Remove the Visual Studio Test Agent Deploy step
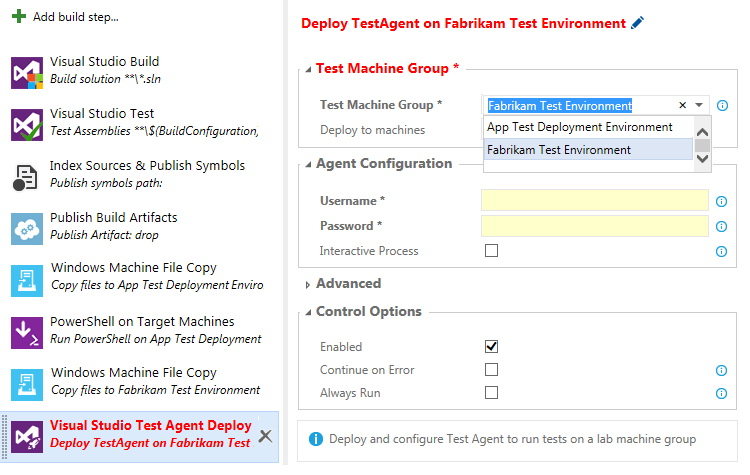750x475 pixels. (265, 435)
